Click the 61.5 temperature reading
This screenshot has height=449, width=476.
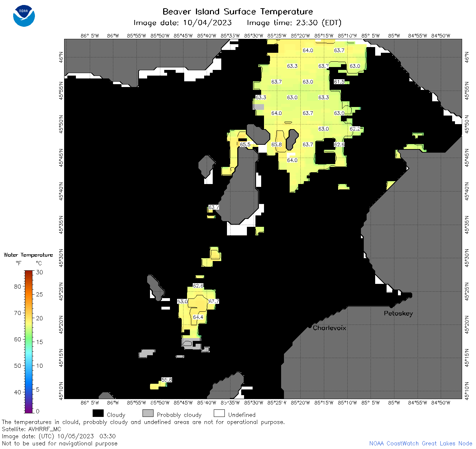[x=339, y=82]
